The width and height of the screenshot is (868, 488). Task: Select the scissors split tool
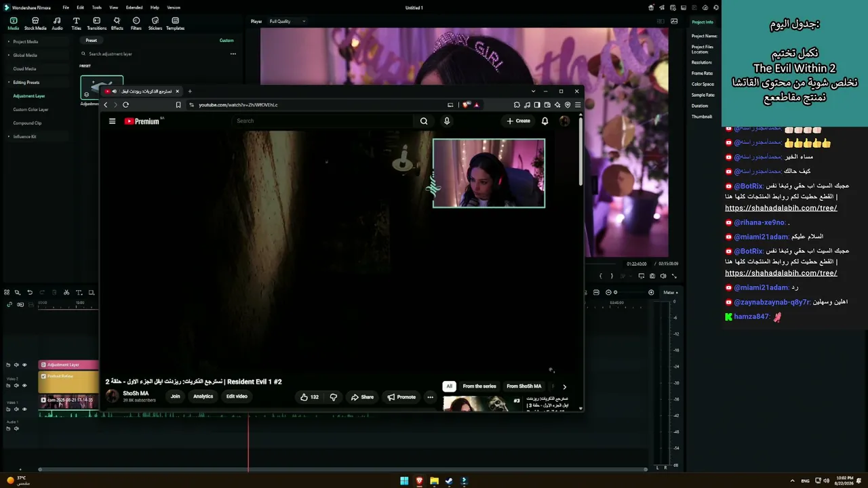(x=66, y=292)
